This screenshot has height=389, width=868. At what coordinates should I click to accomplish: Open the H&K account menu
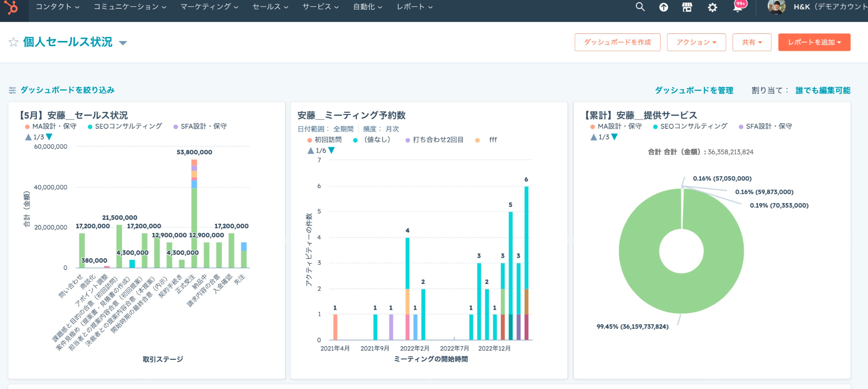click(830, 7)
